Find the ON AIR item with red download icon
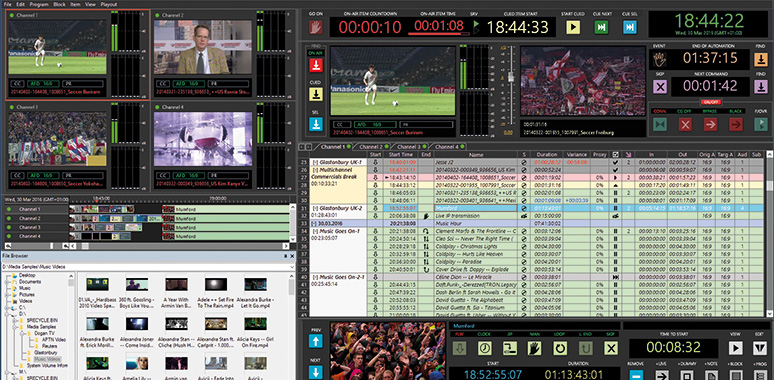This screenshot has height=380, width=774. (x=316, y=65)
